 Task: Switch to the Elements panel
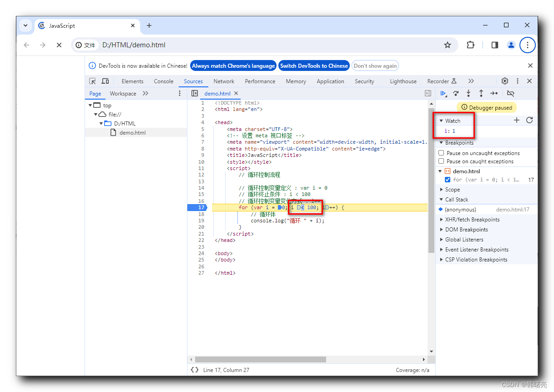[132, 81]
